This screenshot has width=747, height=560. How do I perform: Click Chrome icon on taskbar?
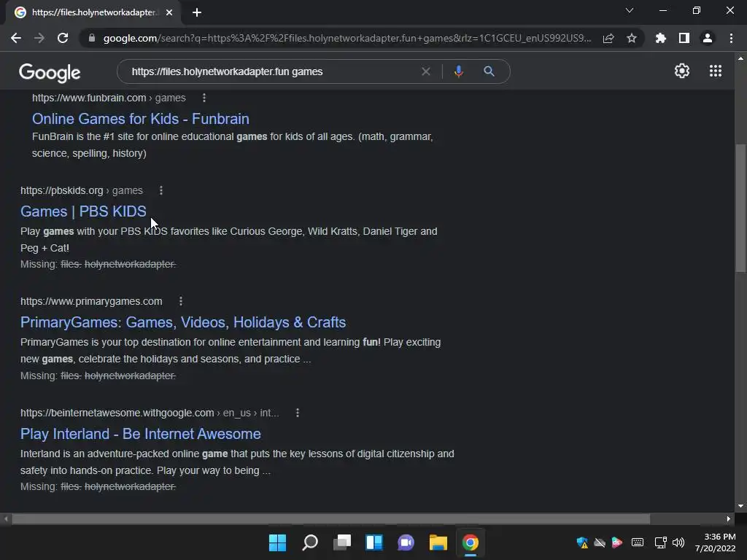tap(471, 542)
